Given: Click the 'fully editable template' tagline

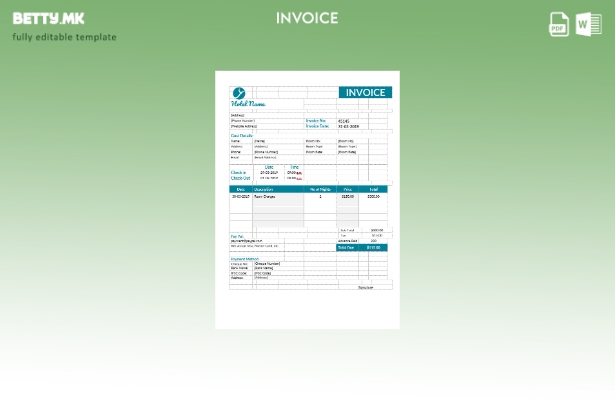Looking at the screenshot, I should tap(64, 37).
